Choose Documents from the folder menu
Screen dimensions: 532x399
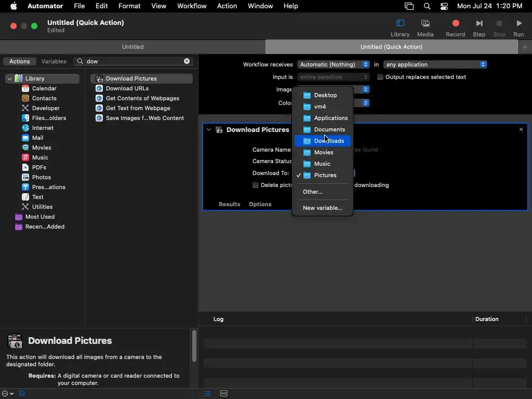[x=322, y=129]
